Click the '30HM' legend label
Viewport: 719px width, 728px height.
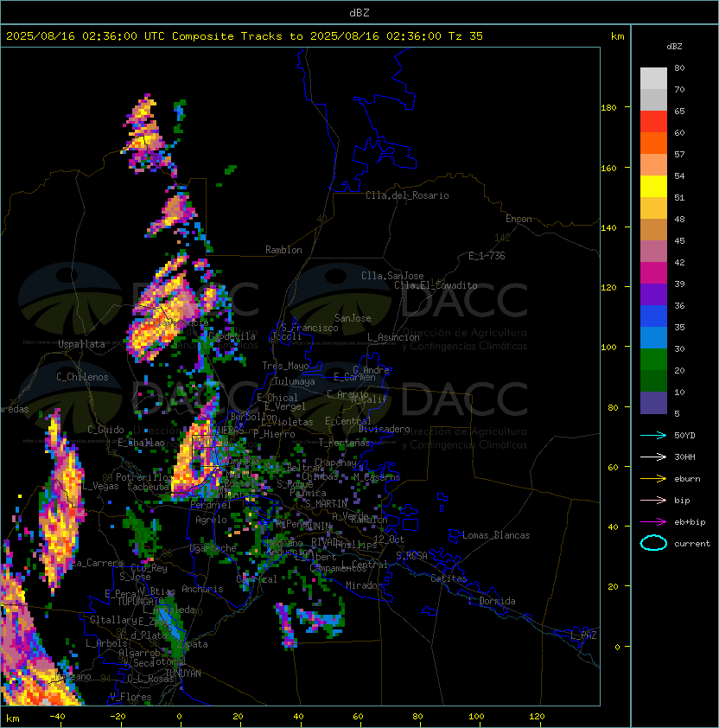click(684, 457)
